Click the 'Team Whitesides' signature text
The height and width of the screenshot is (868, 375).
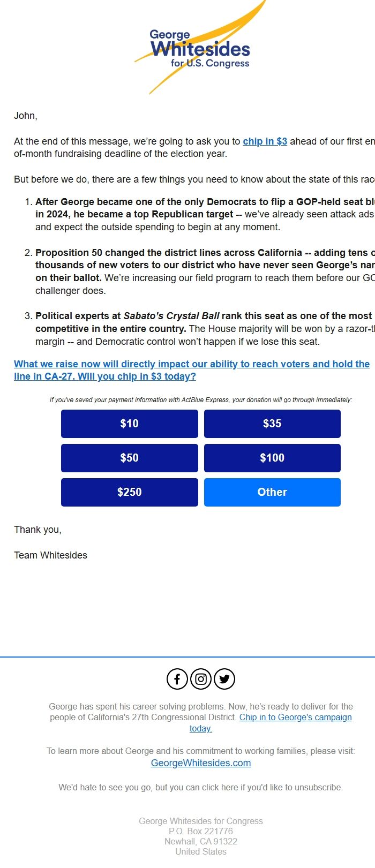point(50,555)
